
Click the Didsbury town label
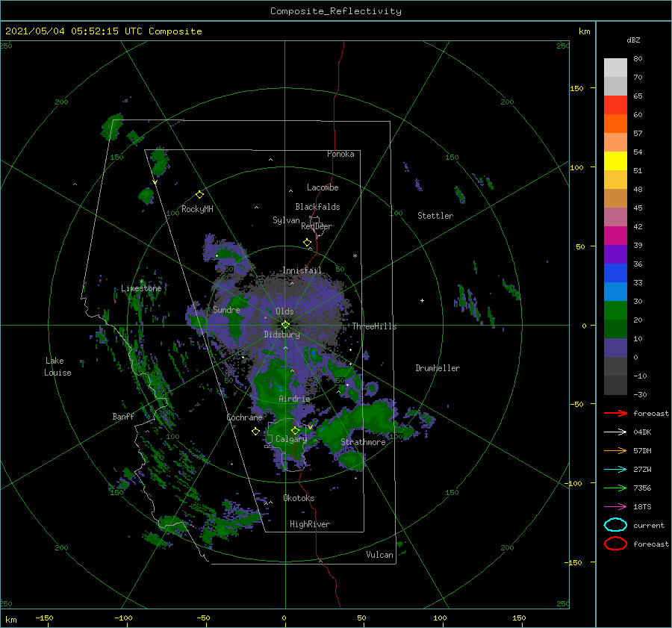pyautogui.click(x=281, y=335)
